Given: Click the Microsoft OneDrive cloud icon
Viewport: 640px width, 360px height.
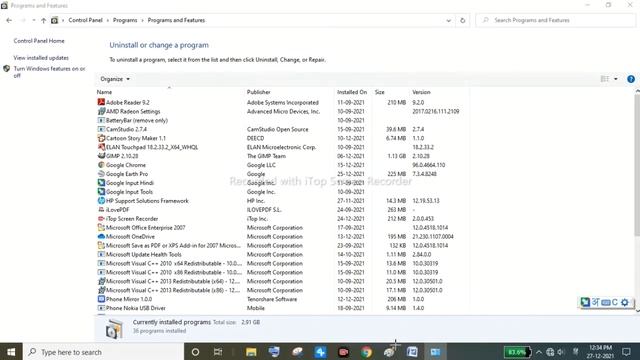Looking at the screenshot, I should 101,236.
